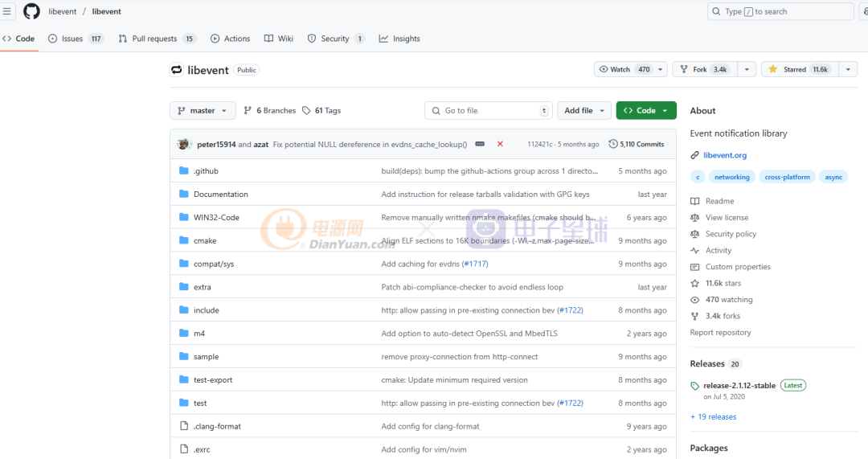
Task: Open the master branch dropdown
Action: [203, 111]
